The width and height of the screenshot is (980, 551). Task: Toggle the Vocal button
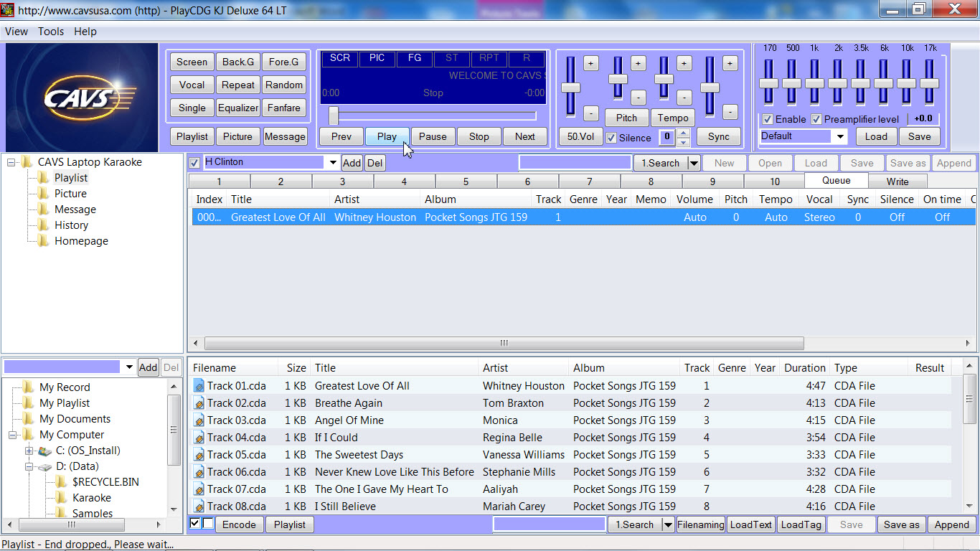coord(192,85)
